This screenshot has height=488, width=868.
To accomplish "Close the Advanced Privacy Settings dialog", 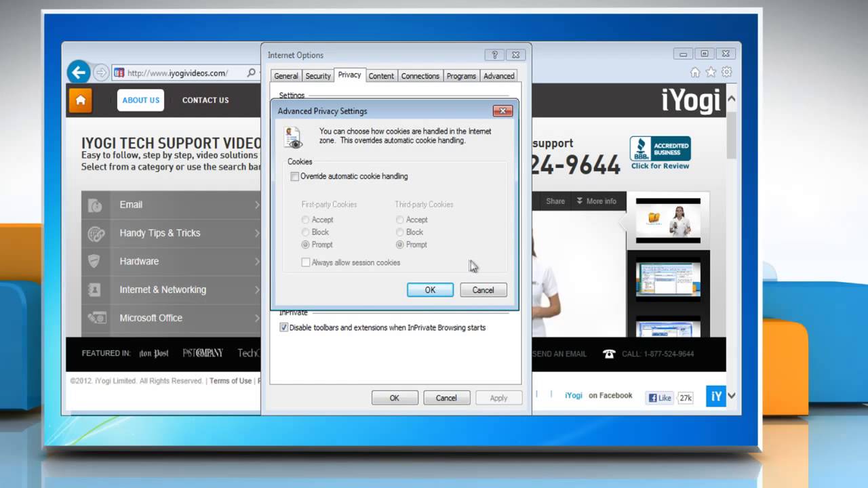I will click(x=502, y=110).
